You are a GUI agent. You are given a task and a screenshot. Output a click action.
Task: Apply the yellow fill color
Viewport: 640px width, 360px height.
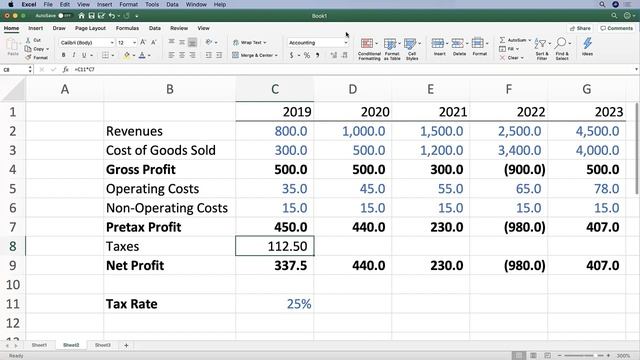coord(126,55)
